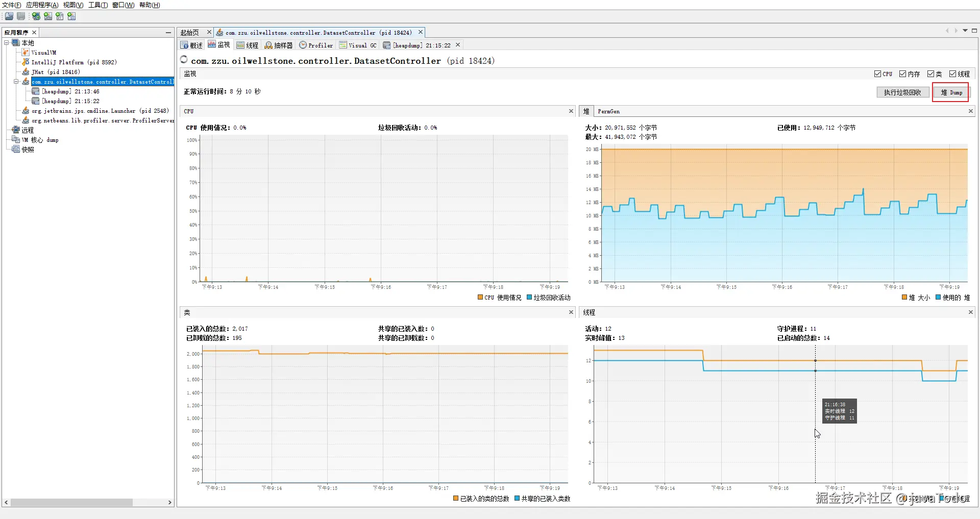Click the DatasetController Java icon in tree

26,82
